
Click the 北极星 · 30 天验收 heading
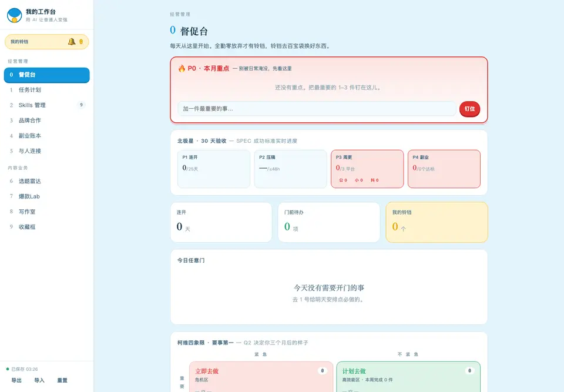pos(202,140)
